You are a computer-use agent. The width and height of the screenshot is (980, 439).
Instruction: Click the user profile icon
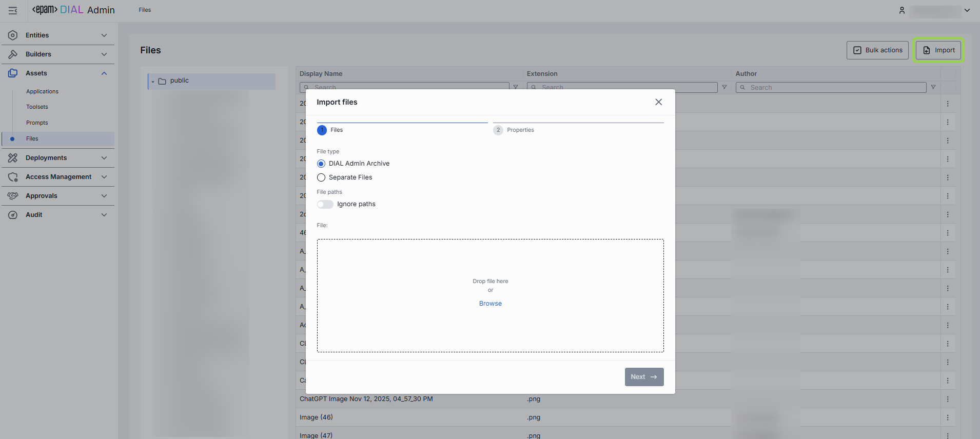(901, 10)
